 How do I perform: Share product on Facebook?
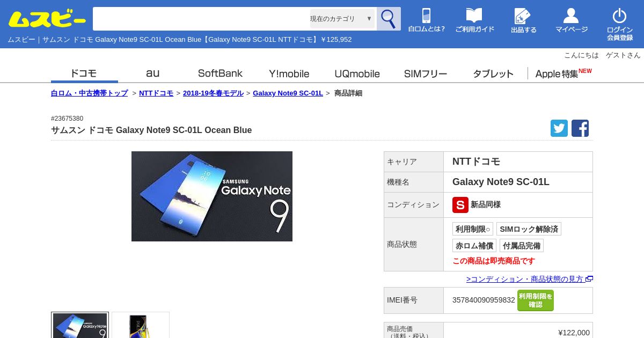point(580,128)
